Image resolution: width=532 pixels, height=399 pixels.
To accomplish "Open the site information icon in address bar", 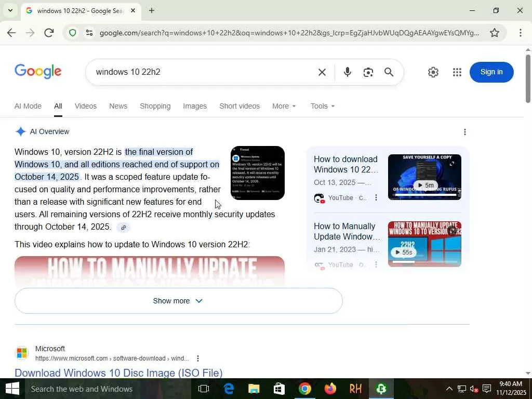I will click(x=89, y=33).
